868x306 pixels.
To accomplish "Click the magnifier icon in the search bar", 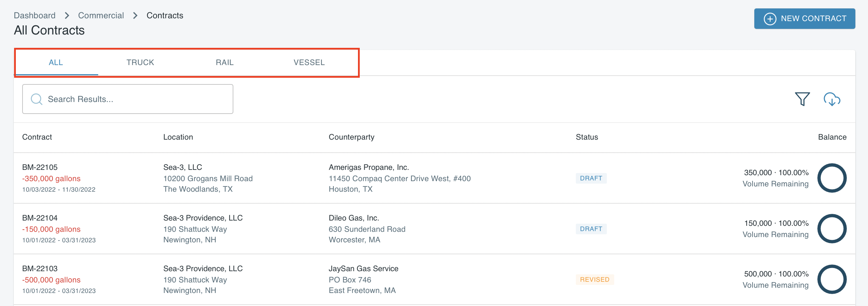I will coord(36,99).
